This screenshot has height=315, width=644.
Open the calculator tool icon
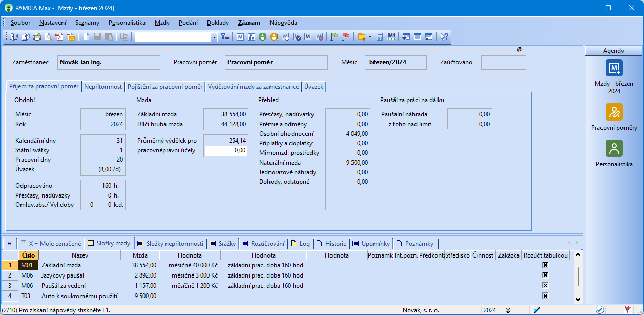click(380, 37)
